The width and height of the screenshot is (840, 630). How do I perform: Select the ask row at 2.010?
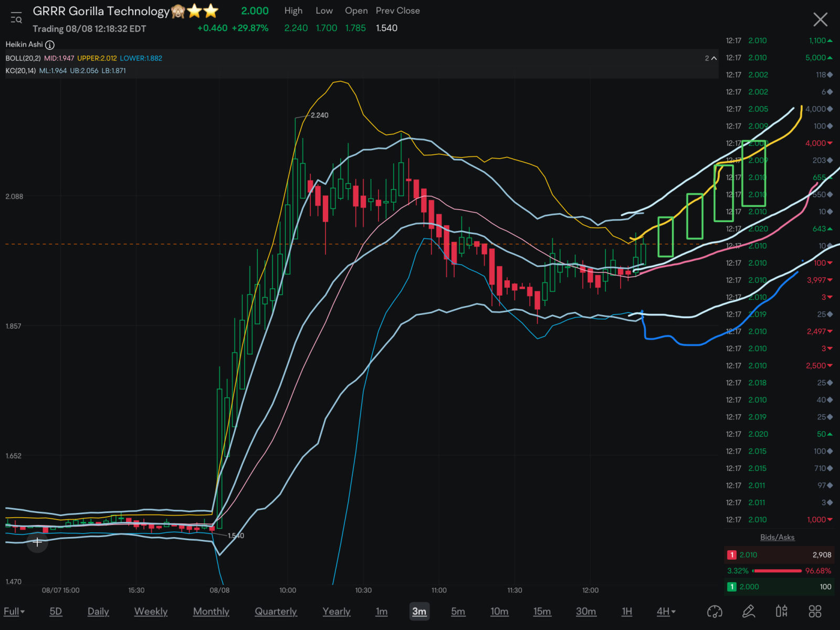(x=779, y=554)
